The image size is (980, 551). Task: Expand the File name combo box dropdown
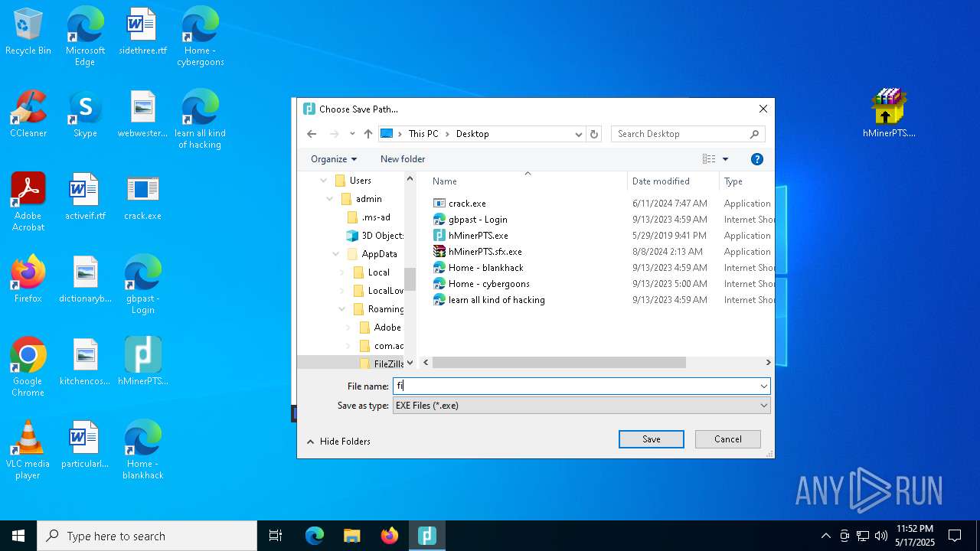click(763, 386)
